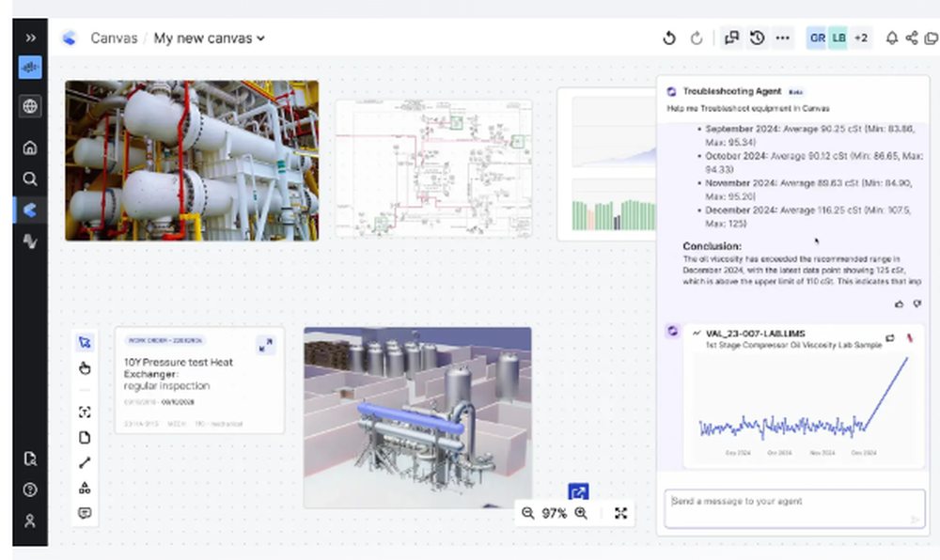This screenshot has height=560, width=940.
Task: Open canvas version history
Action: tap(757, 38)
